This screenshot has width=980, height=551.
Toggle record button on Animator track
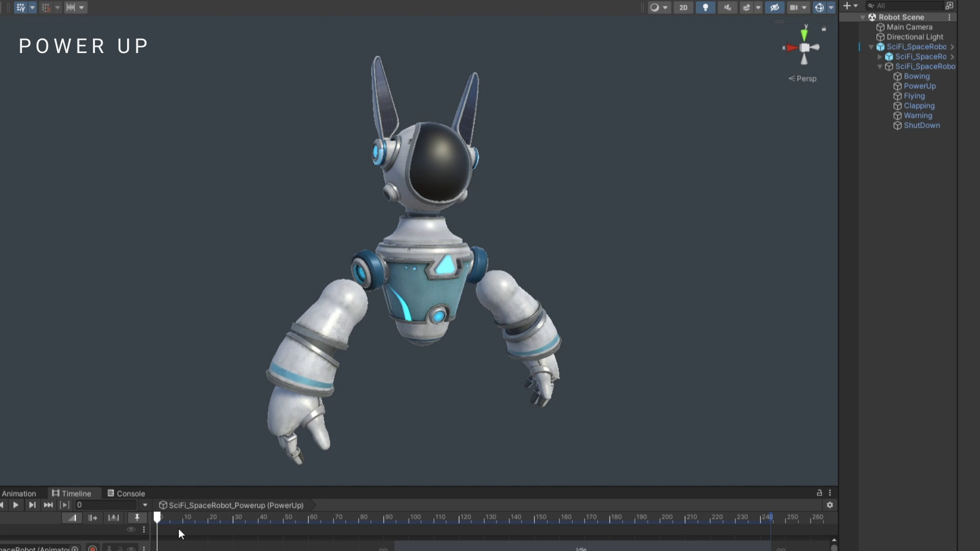pos(92,548)
